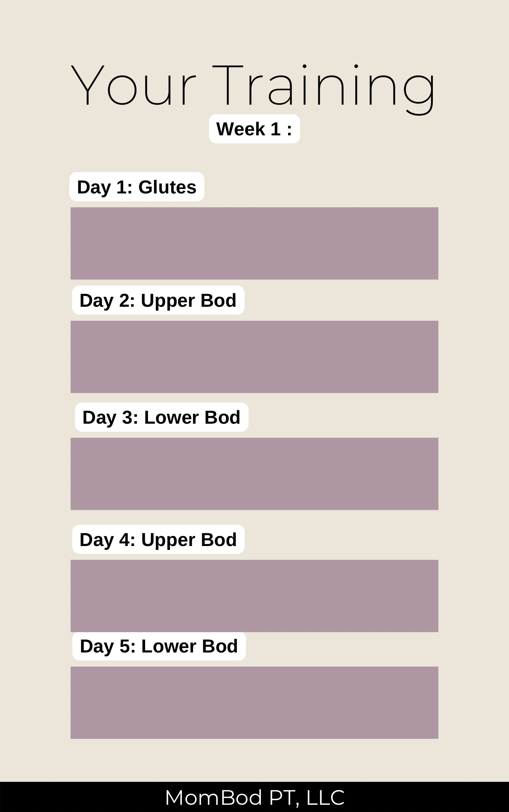Screen dimensions: 509x812
Task: Click the word "Training" in the title
Action: point(324,89)
